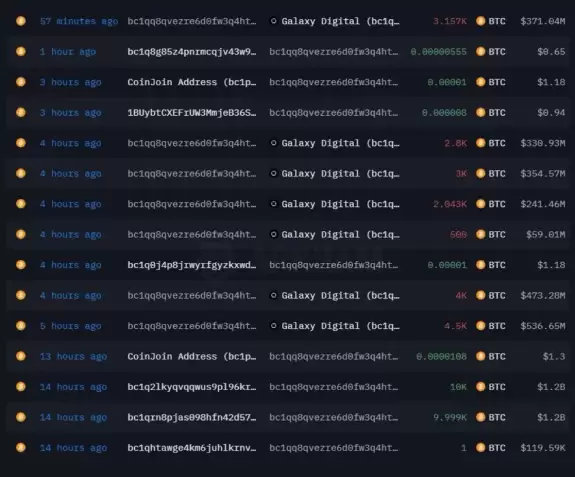Screen dimensions: 575x477
Task: Click the Galaxy Digital logo icon in the $536.65M row
Action: [274, 326]
